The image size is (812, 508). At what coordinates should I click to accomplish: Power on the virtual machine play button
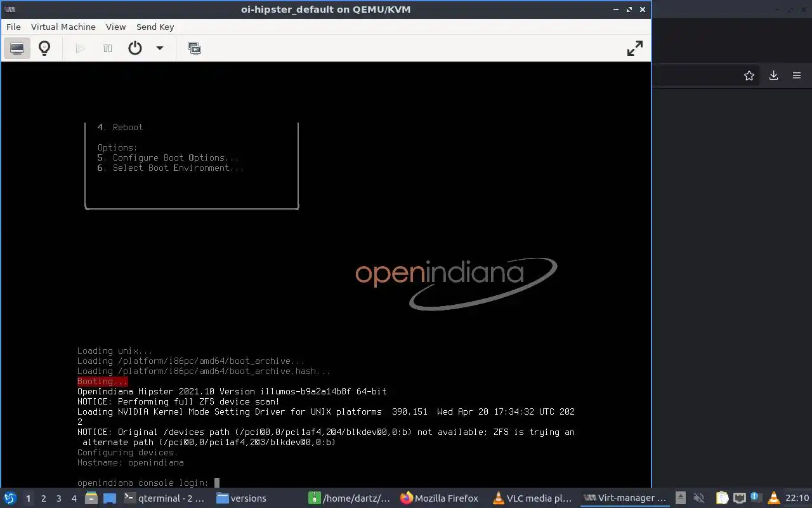coord(80,48)
